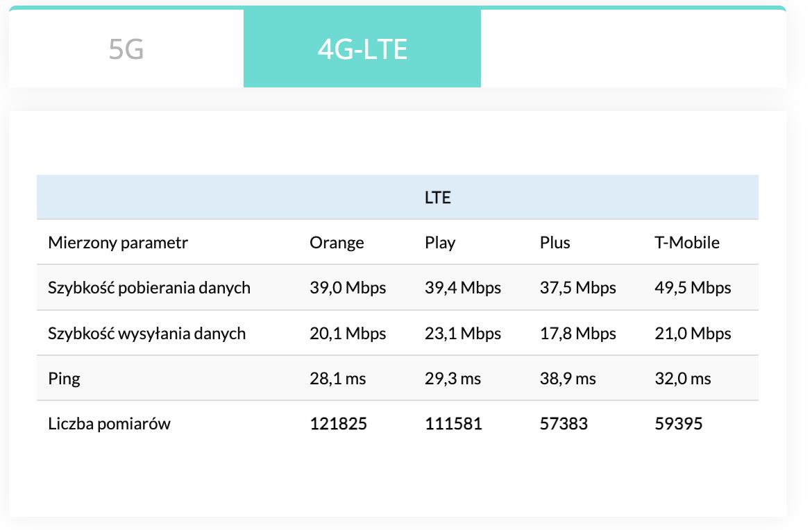812x530 pixels.
Task: Click the Szybkość pobierania danych row label
Action: point(149,287)
